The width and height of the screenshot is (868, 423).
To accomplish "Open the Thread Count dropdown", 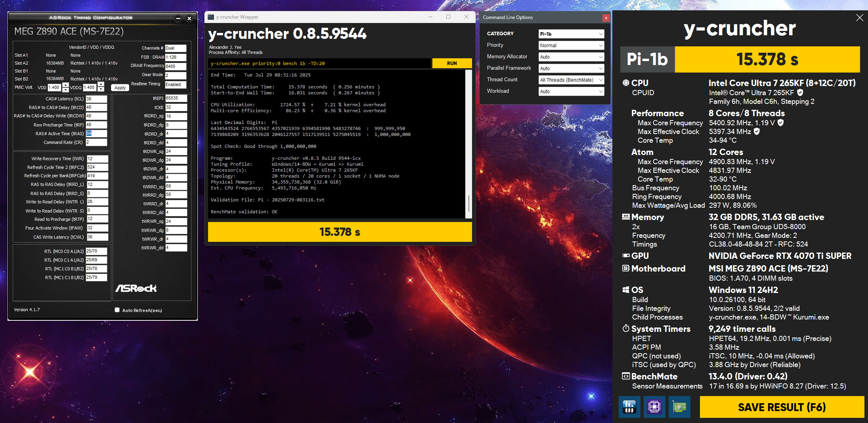I will coord(571,80).
